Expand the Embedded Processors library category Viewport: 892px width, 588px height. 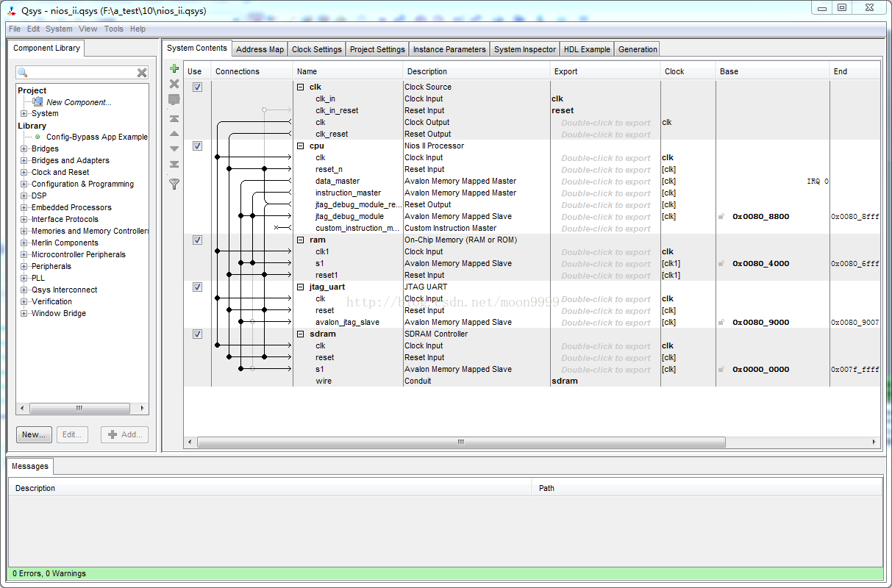click(24, 208)
